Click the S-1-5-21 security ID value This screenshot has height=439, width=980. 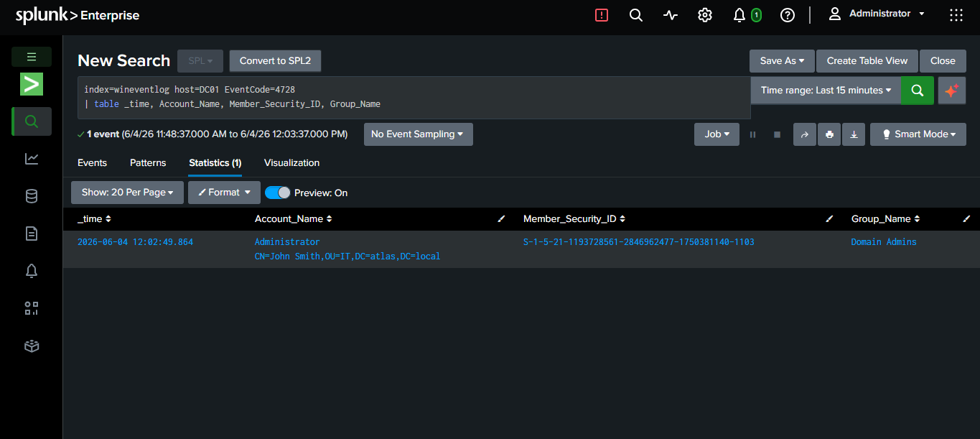(x=639, y=242)
